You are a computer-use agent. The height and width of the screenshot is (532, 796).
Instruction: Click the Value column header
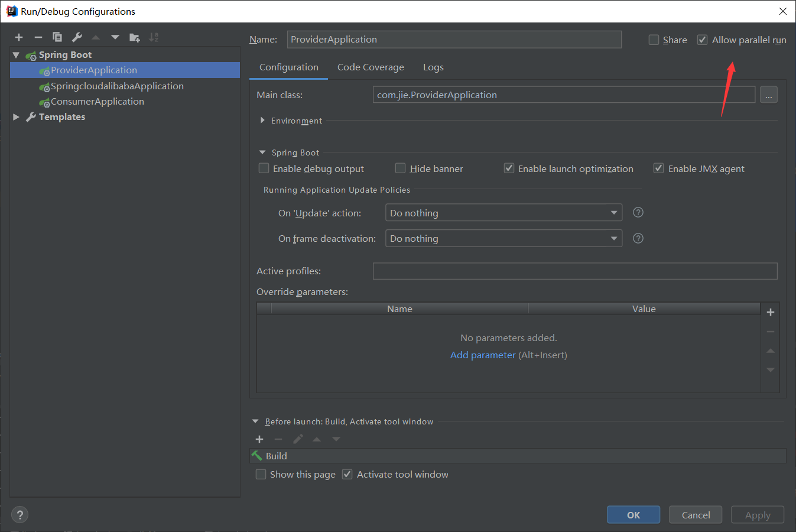[644, 309]
